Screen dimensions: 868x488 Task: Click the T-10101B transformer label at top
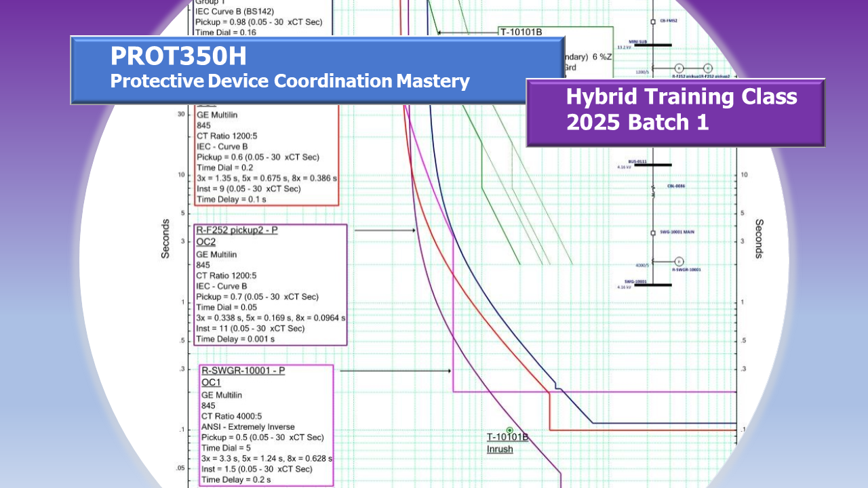(x=521, y=32)
